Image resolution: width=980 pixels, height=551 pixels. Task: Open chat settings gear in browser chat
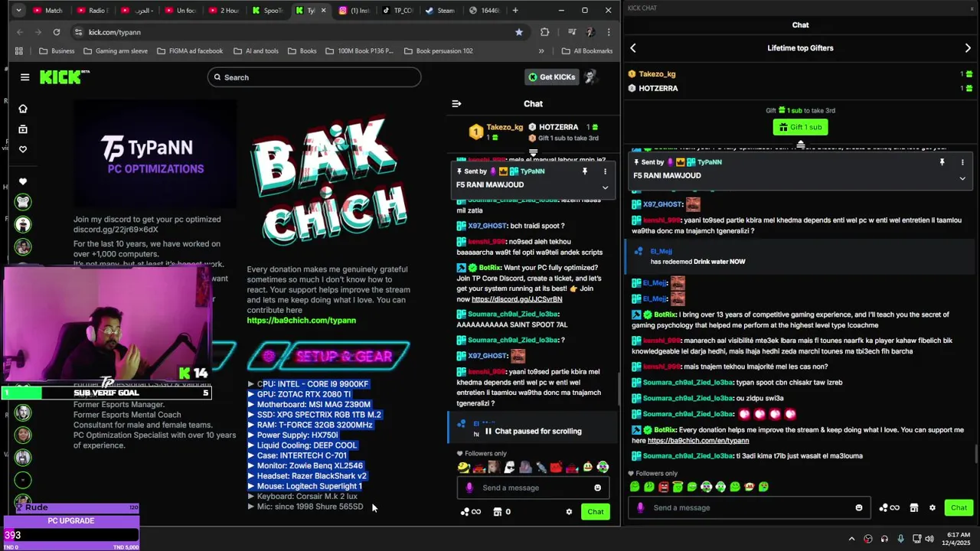click(569, 512)
